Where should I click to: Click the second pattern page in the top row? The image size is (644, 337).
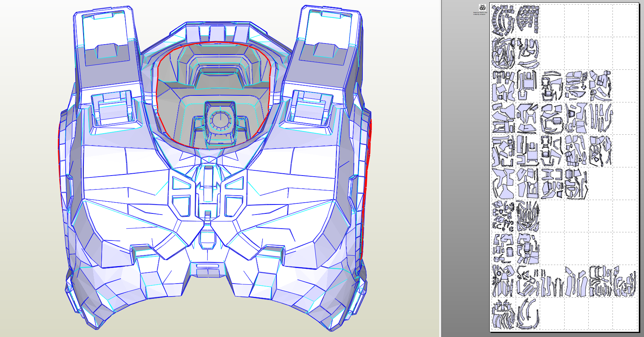(528, 20)
